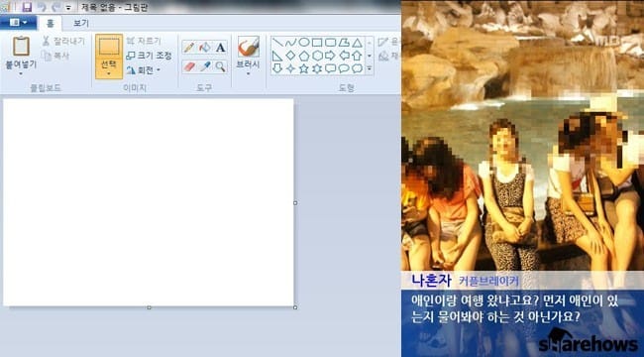The width and height of the screenshot is (644, 357).
Task: Choose the Rectangle shape
Action: 317,43
